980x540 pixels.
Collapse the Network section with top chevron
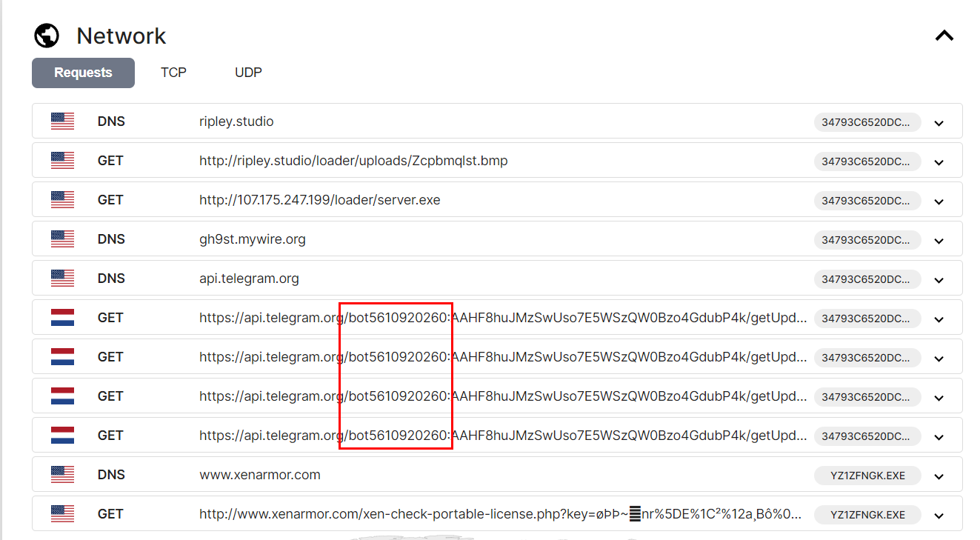[944, 35]
